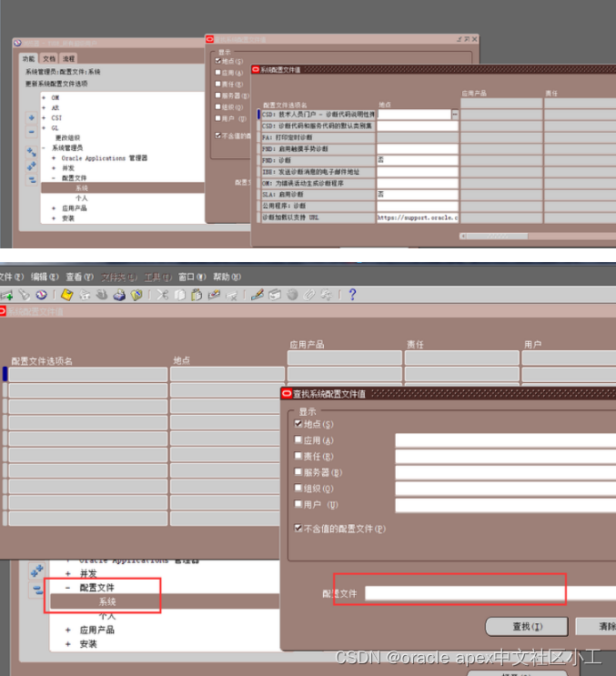616x676 pixels.
Task: Select 更改组织 in the top Navigator tree
Action: pos(67,138)
